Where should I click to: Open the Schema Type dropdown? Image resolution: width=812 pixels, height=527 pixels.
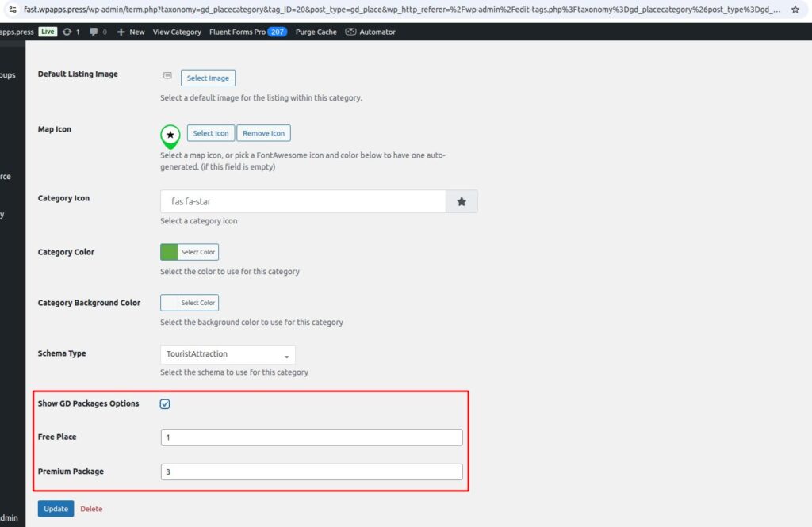tap(228, 354)
